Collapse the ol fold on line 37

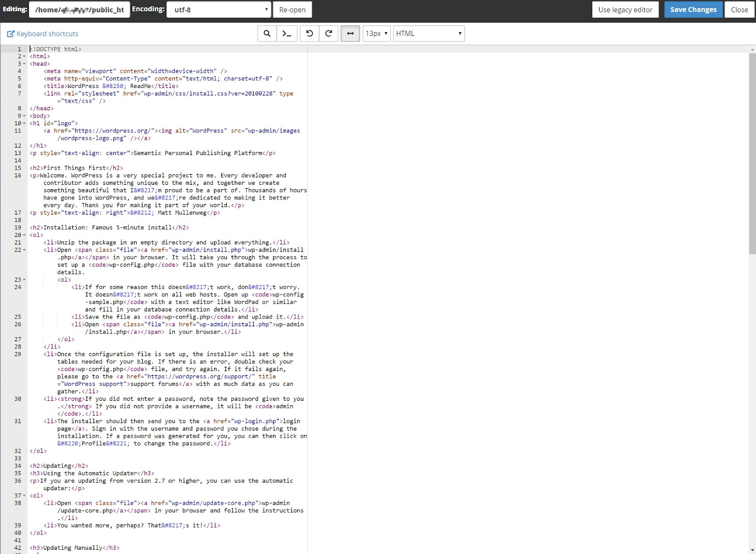pyautogui.click(x=25, y=496)
